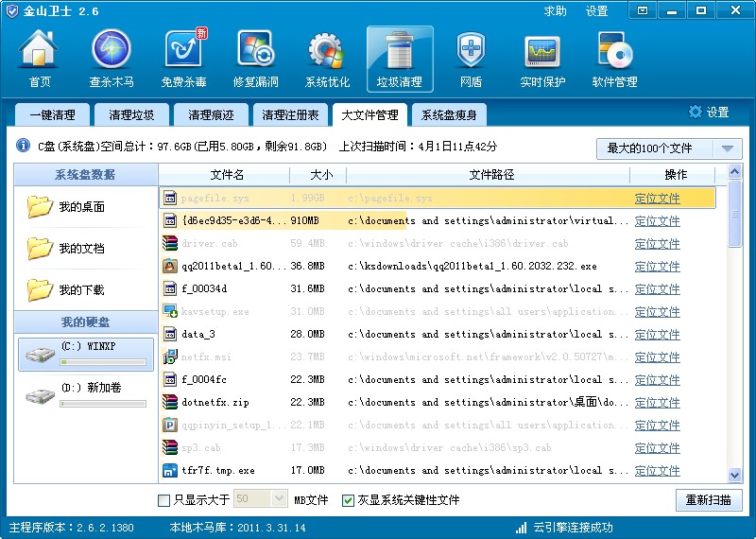Image resolution: width=756 pixels, height=539 pixels.
Task: Click the driver.cab archive icon
Action: click(x=170, y=243)
